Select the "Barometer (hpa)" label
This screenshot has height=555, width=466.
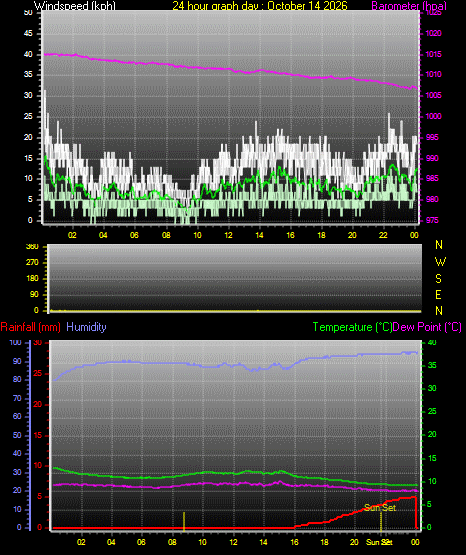point(409,6)
